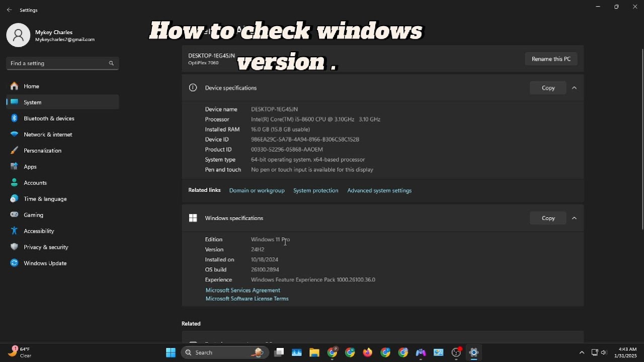Click Rename this PC button
The height and width of the screenshot is (362, 644).
pyautogui.click(x=551, y=59)
